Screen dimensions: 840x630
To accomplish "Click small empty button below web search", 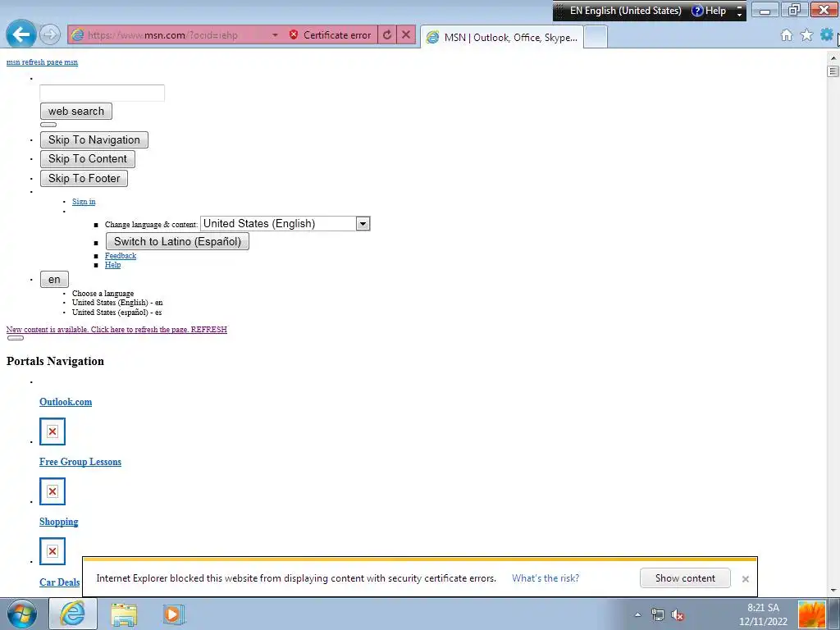I will 48,125.
